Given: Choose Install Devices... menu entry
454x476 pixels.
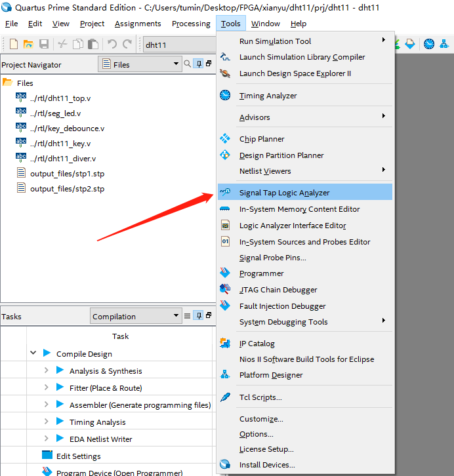Looking at the screenshot, I should (x=305, y=464).
